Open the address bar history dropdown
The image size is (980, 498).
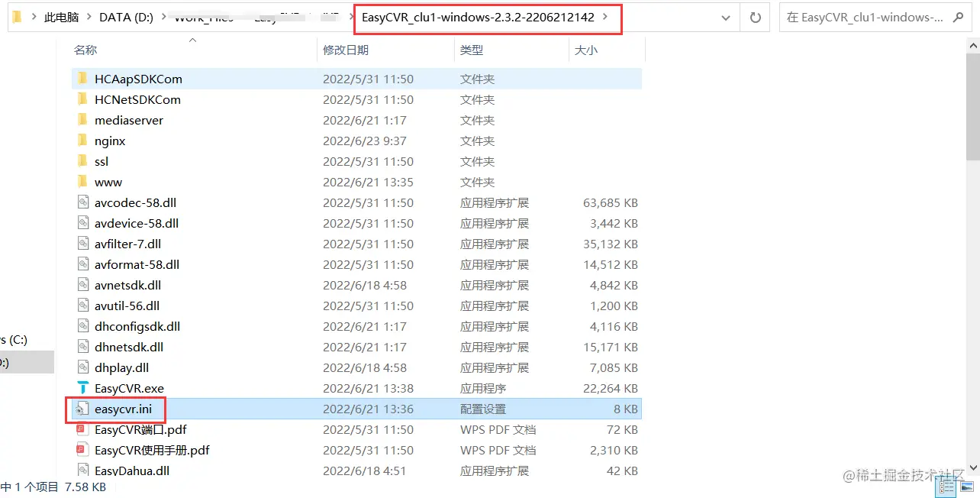point(725,17)
